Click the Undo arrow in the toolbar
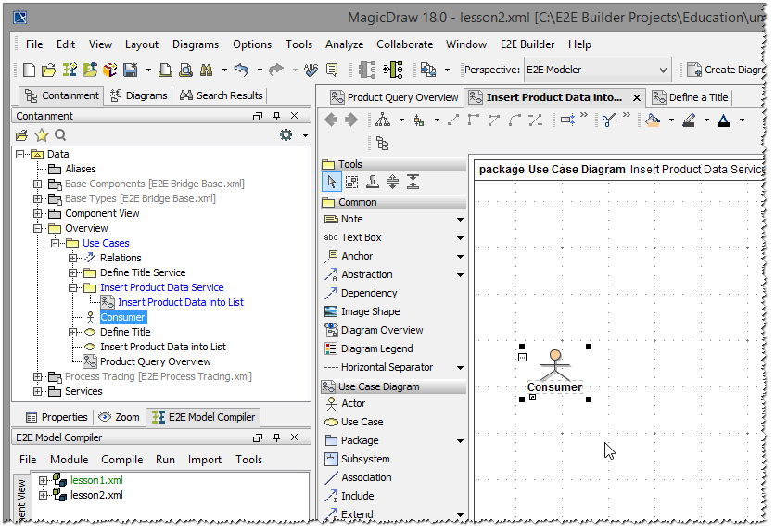Screen dimensions: 775x532 [x=242, y=70]
